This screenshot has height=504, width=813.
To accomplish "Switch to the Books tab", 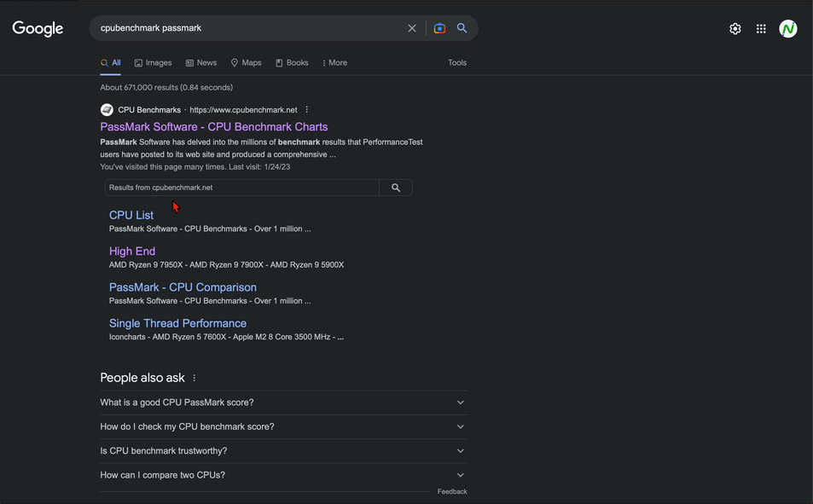I will click(292, 63).
